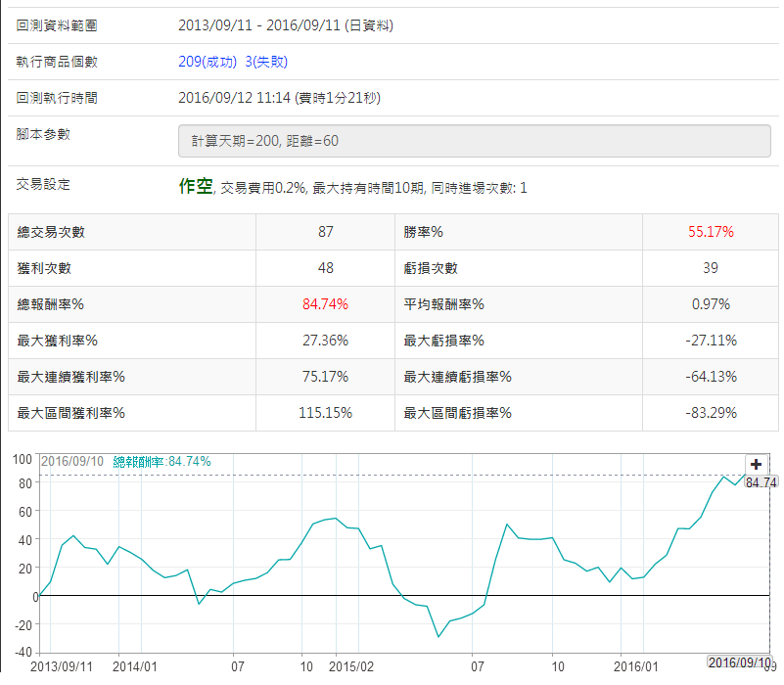
Task: Open the 3(失敗) failed items link
Action: (266, 62)
